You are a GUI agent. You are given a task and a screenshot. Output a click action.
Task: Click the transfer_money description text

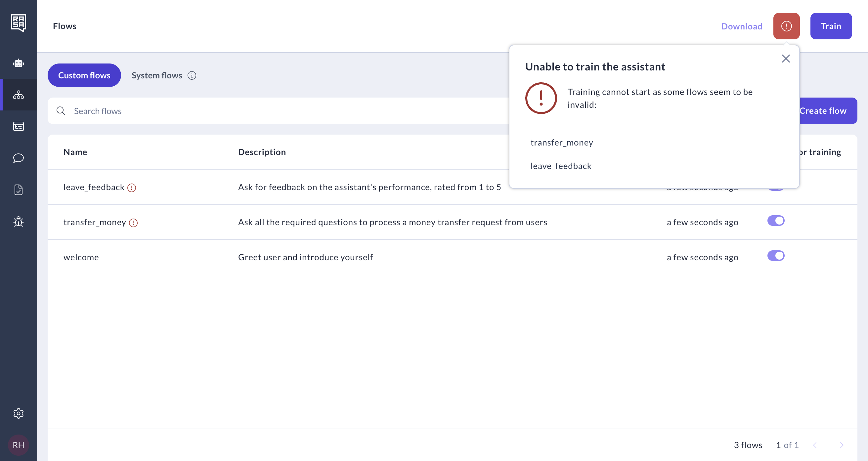pyautogui.click(x=393, y=222)
